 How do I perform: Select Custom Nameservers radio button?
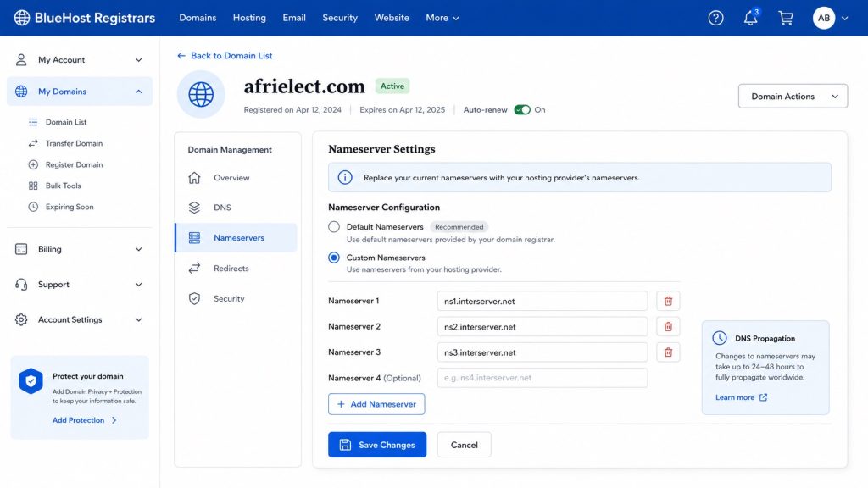(334, 258)
